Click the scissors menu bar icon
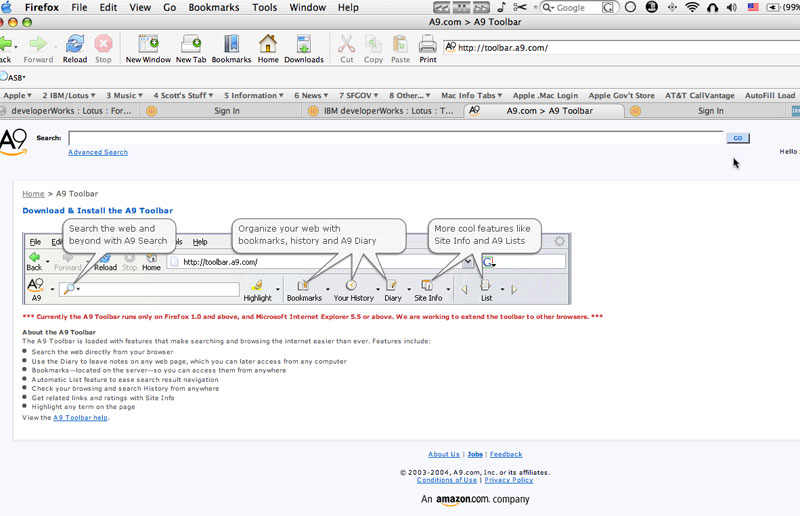 (519, 7)
